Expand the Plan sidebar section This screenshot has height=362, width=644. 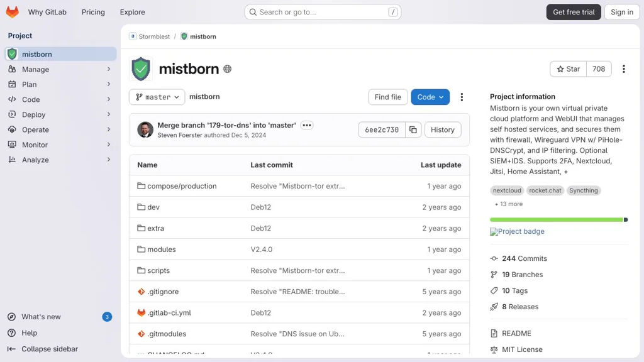point(60,84)
